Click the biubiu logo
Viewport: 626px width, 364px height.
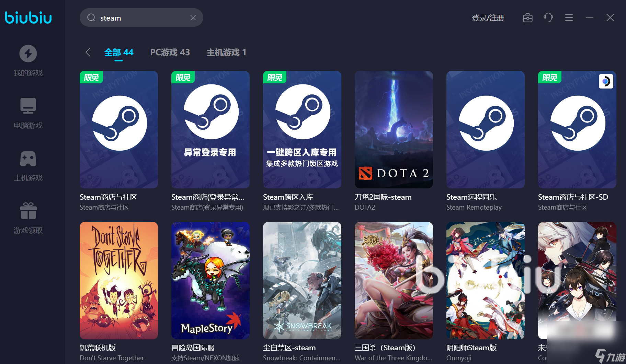pos(28,17)
